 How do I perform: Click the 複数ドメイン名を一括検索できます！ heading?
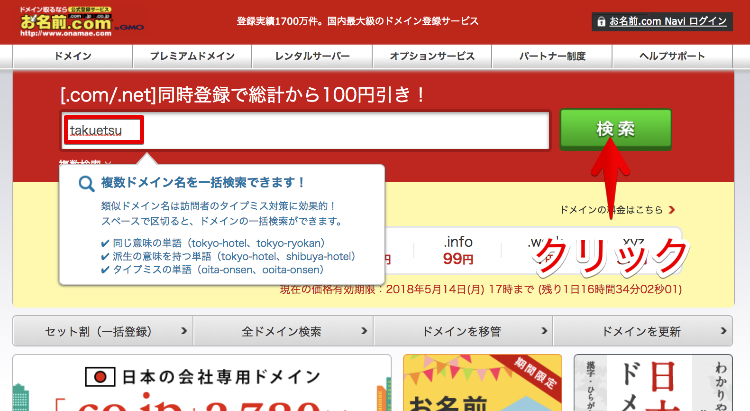203,182
